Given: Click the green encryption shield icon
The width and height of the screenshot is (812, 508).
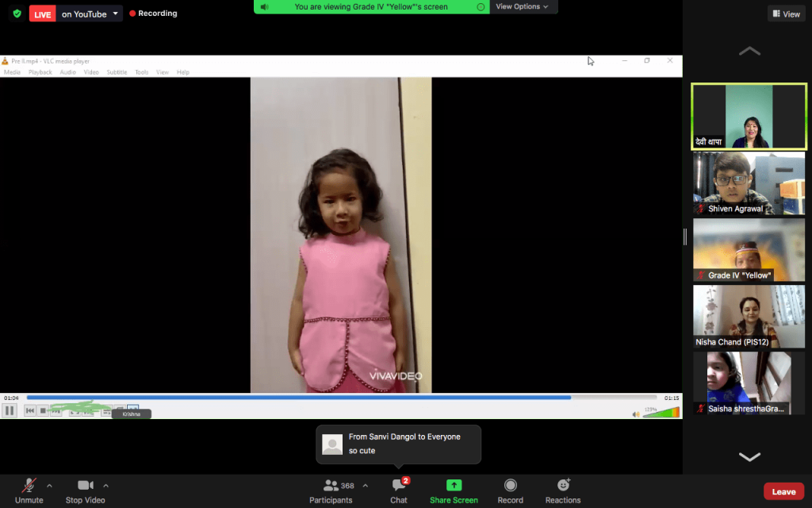Looking at the screenshot, I should (17, 13).
